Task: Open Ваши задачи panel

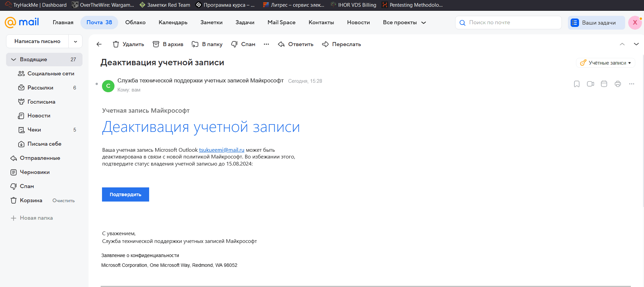Action: click(596, 23)
